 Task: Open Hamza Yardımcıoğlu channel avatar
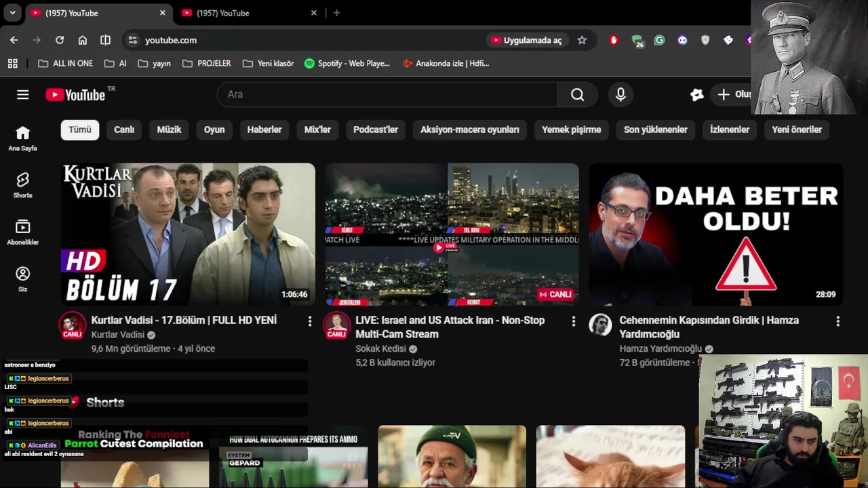(600, 325)
